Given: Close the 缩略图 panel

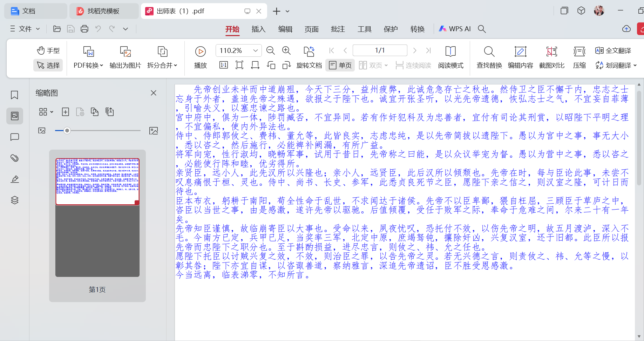Looking at the screenshot, I should pos(153,93).
